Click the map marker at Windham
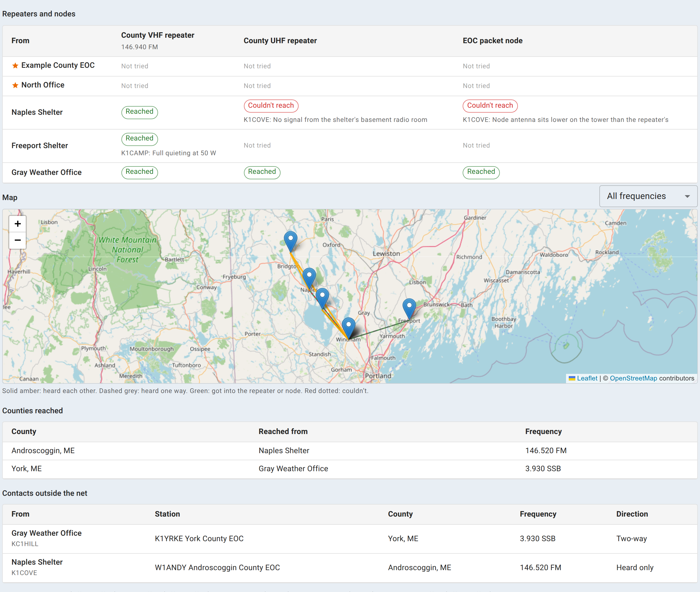Image resolution: width=700 pixels, height=592 pixels. pos(348,328)
